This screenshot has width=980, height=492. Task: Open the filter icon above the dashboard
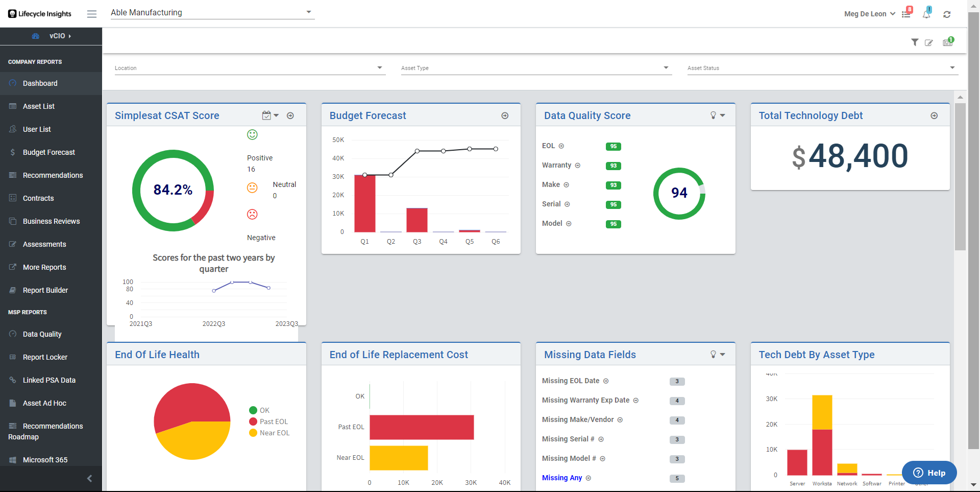click(x=915, y=43)
